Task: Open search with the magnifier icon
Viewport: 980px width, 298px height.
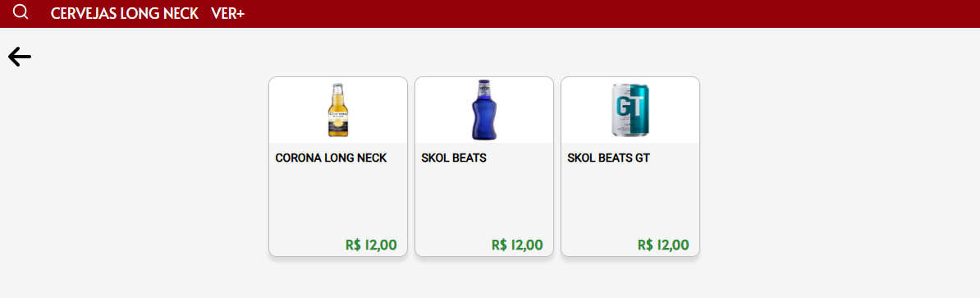Action: (21, 11)
